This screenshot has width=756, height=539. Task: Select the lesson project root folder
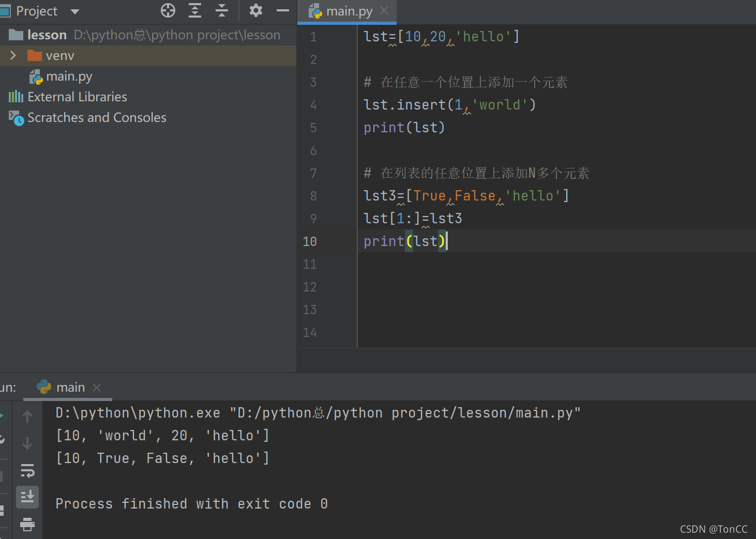[148, 35]
